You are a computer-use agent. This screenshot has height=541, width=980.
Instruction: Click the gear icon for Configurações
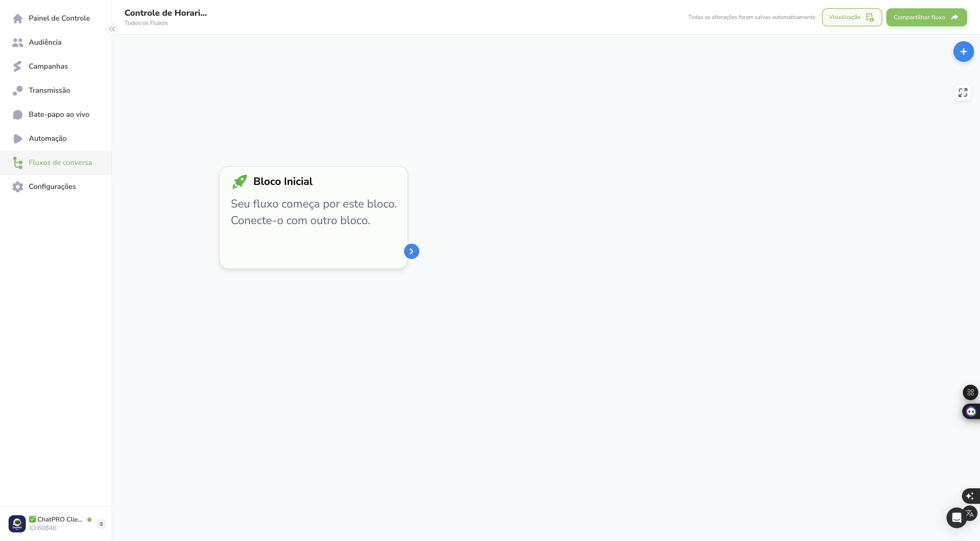pos(17,187)
